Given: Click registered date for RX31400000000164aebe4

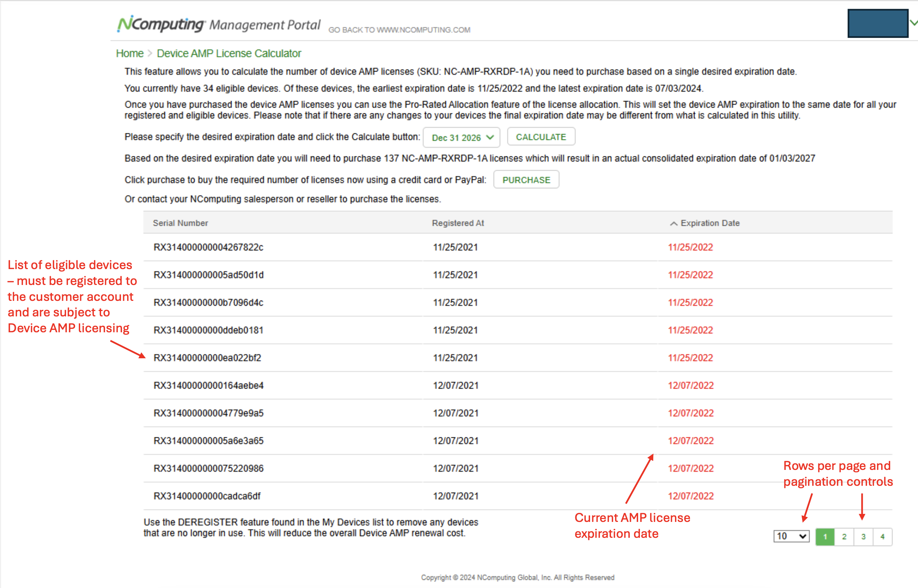Looking at the screenshot, I should tap(456, 386).
